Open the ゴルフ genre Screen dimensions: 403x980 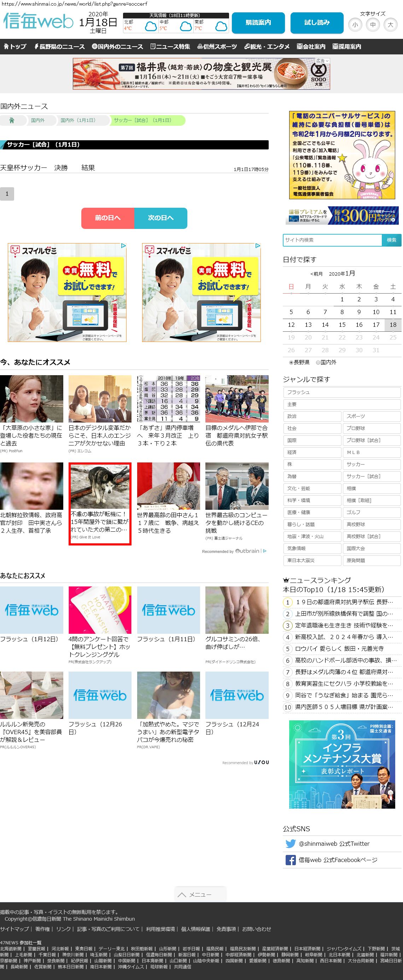click(x=372, y=513)
